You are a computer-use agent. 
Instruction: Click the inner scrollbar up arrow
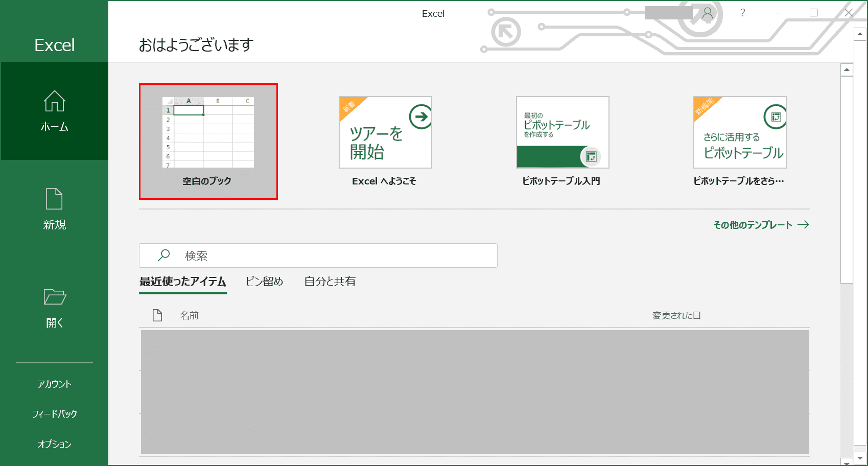coord(847,69)
